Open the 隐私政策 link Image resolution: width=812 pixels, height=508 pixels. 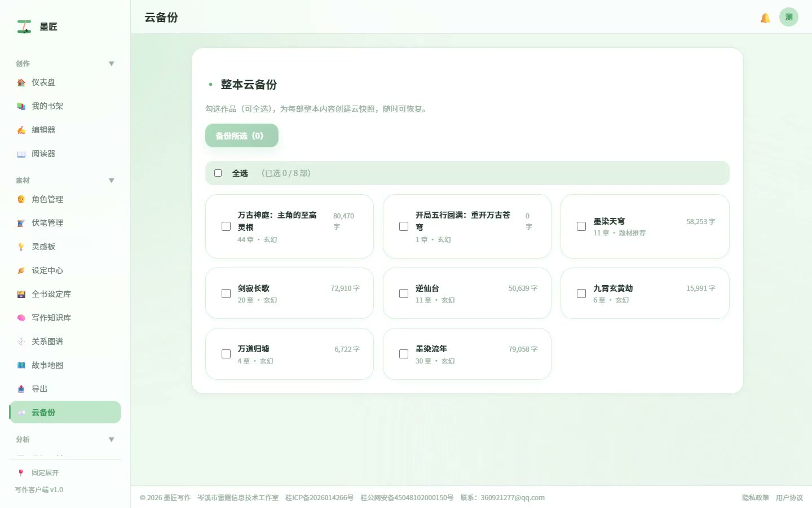click(x=756, y=498)
